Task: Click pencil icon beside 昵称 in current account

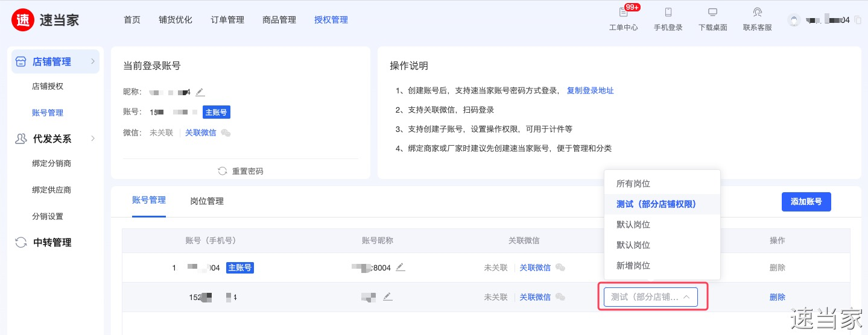Action: click(x=200, y=92)
